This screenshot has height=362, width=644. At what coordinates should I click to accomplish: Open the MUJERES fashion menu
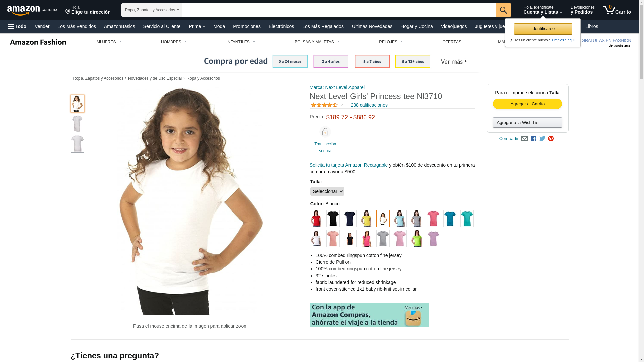(109, 42)
